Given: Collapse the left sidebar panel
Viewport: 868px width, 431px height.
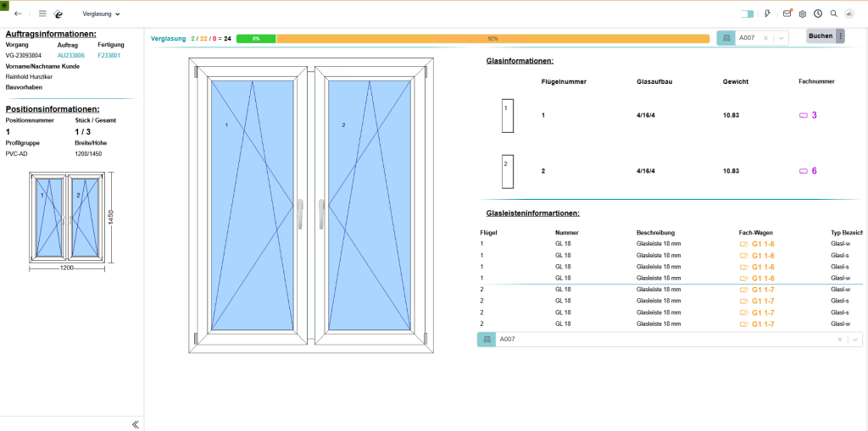Looking at the screenshot, I should coord(135,424).
